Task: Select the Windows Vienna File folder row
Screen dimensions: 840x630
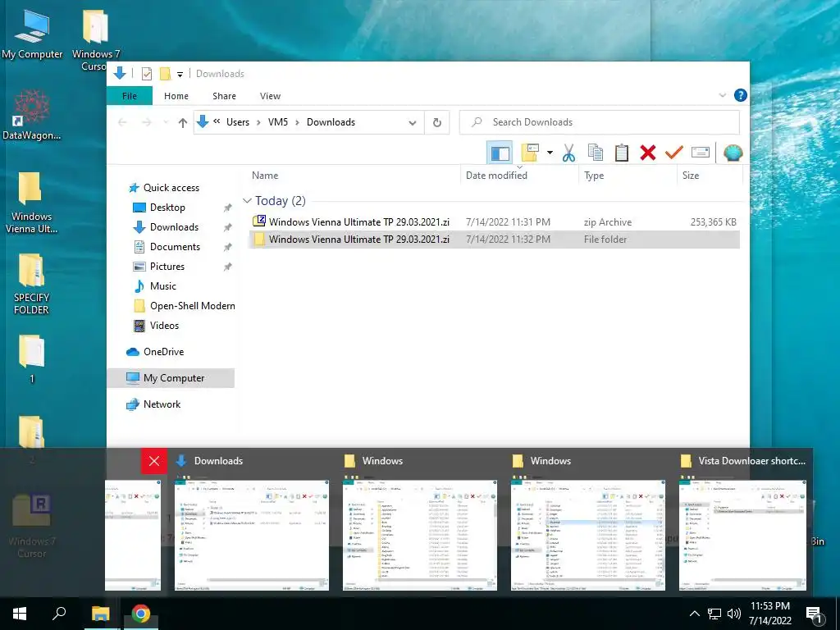Action: pyautogui.click(x=494, y=240)
